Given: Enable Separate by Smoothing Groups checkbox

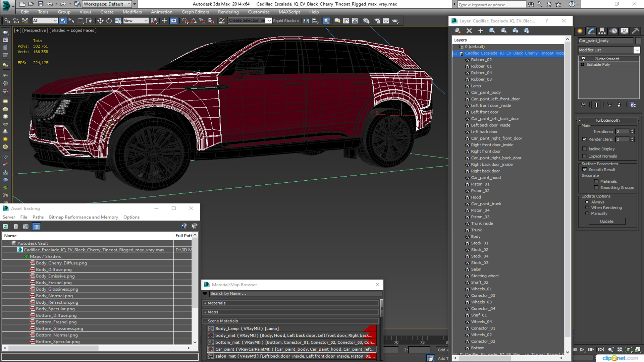Looking at the screenshot, I should [x=596, y=188].
